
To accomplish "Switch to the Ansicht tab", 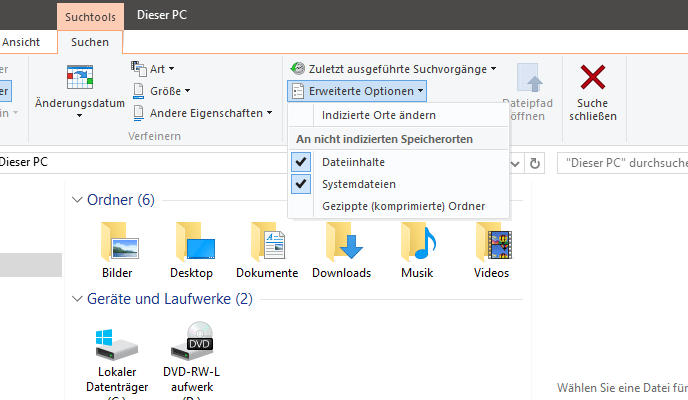I will 22,42.
